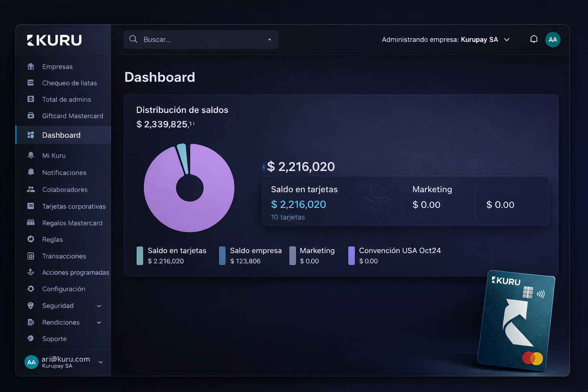Click the Rendiciones document icon
Screen dimensions: 588x392
[x=31, y=322]
